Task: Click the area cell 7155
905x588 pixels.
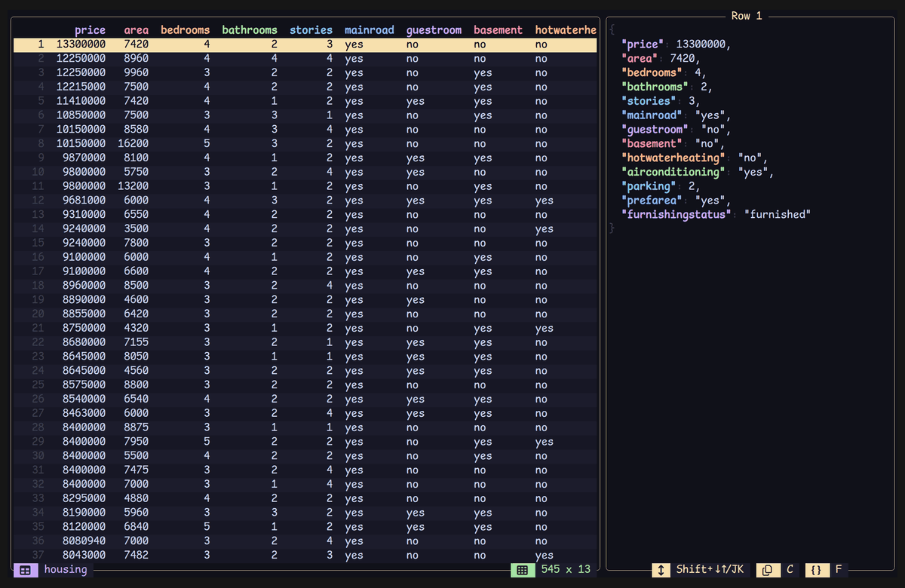Action: [x=137, y=342]
